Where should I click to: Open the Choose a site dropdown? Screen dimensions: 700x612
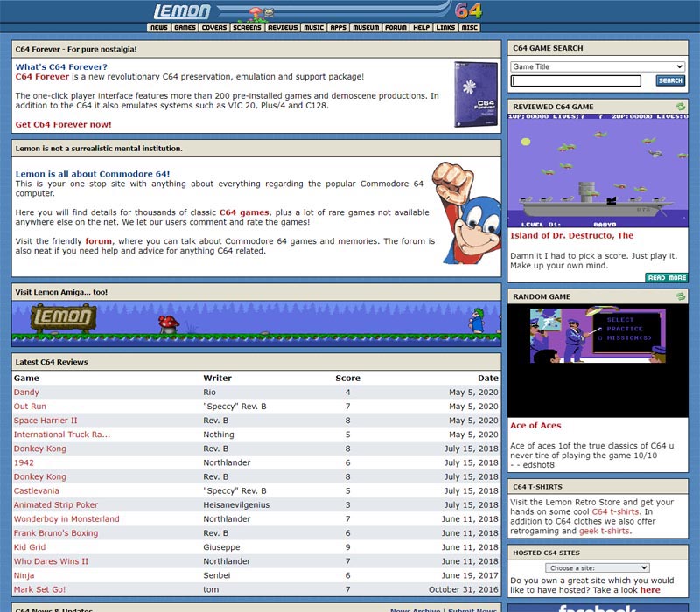598,567
